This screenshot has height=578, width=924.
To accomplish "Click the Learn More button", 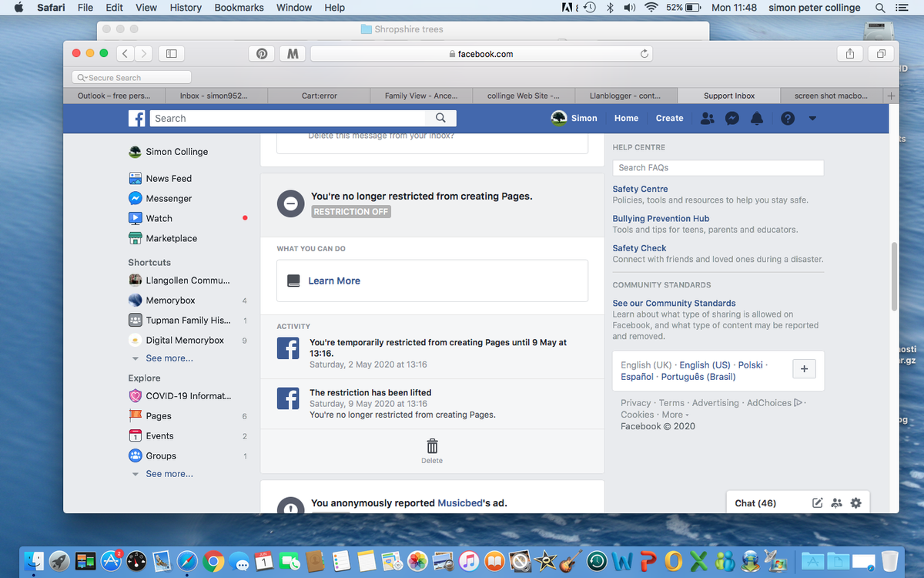I will [334, 281].
